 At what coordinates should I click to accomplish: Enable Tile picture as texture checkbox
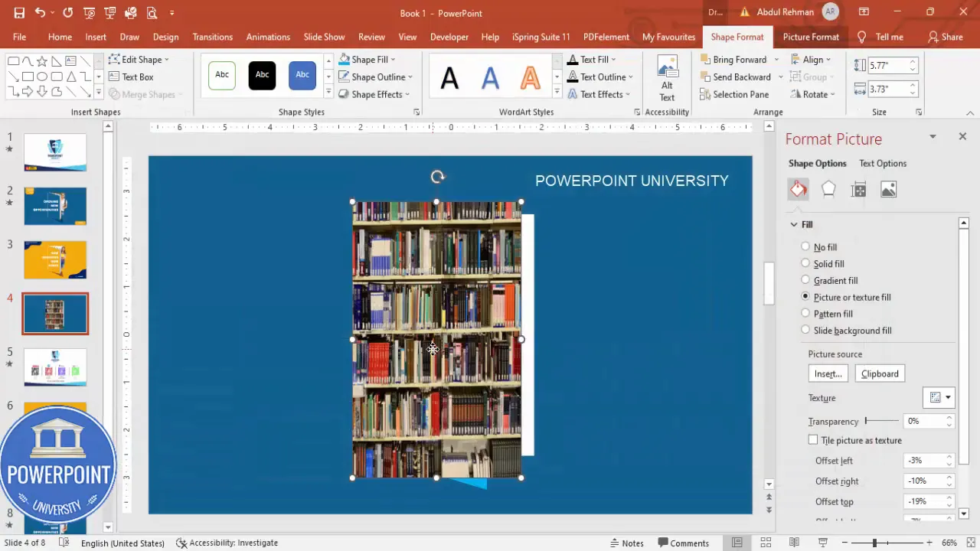[x=813, y=440]
